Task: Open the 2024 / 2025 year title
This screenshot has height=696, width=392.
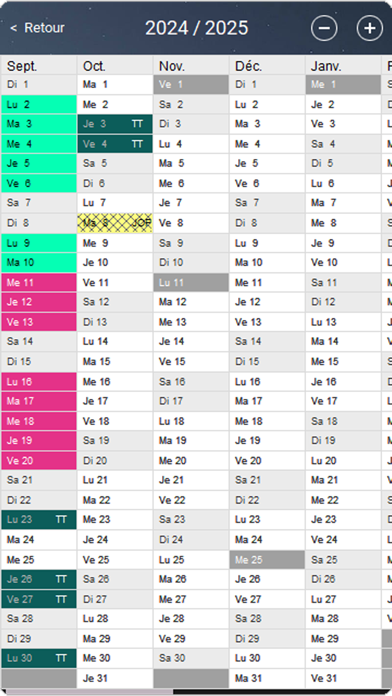Action: (x=196, y=28)
